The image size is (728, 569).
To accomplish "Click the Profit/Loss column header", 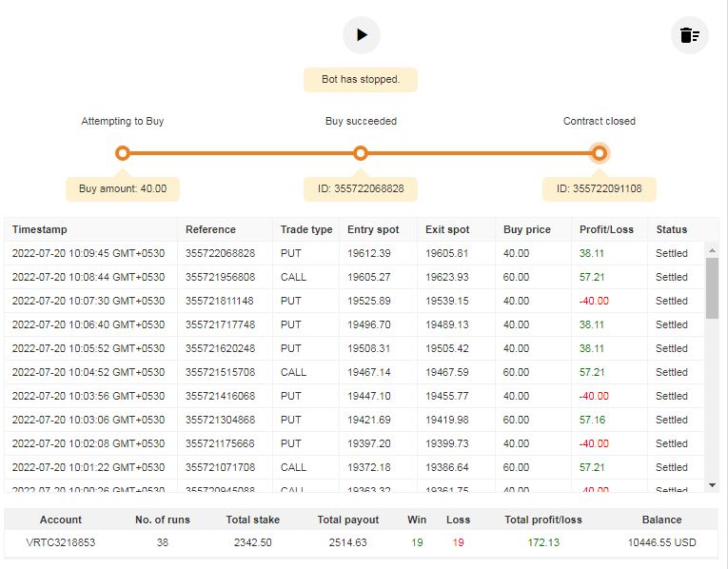I will (x=606, y=229).
